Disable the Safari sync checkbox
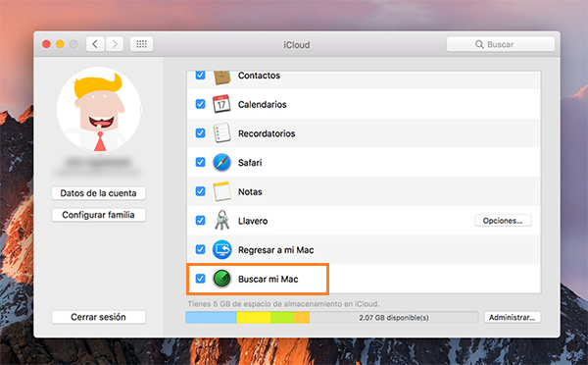 200,162
